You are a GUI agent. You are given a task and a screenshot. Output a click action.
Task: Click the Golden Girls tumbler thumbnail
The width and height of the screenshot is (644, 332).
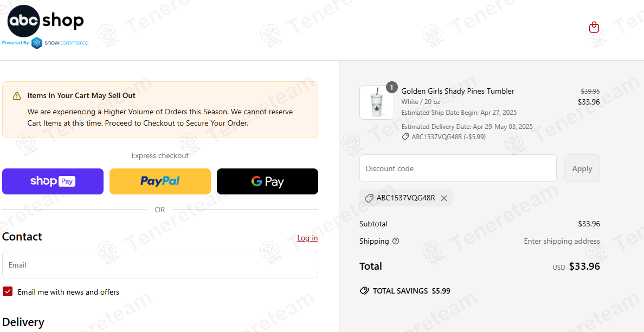(376, 102)
